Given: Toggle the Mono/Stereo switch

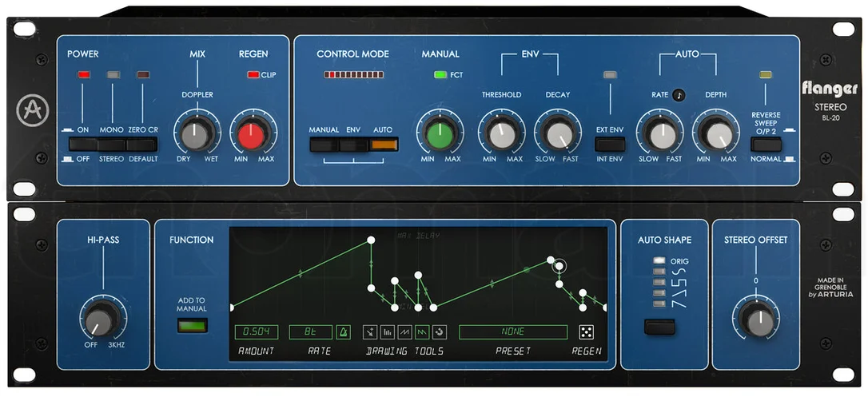Looking at the screenshot, I should pos(113,145).
